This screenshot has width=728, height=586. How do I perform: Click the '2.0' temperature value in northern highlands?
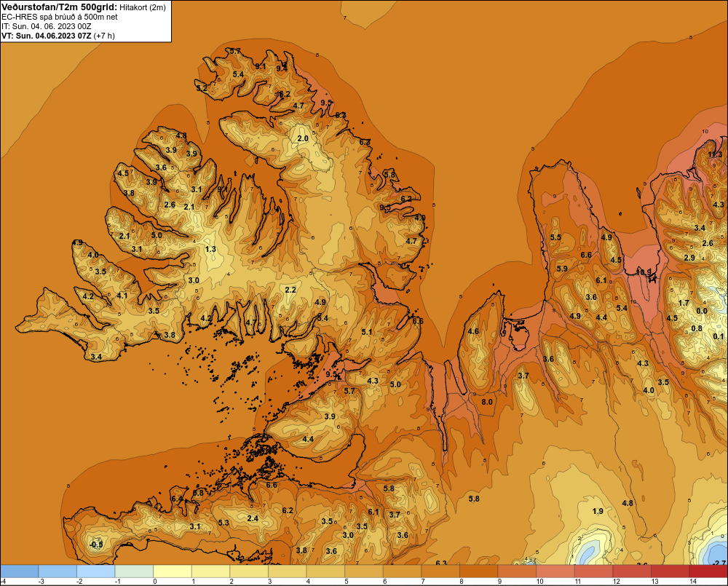[303, 138]
